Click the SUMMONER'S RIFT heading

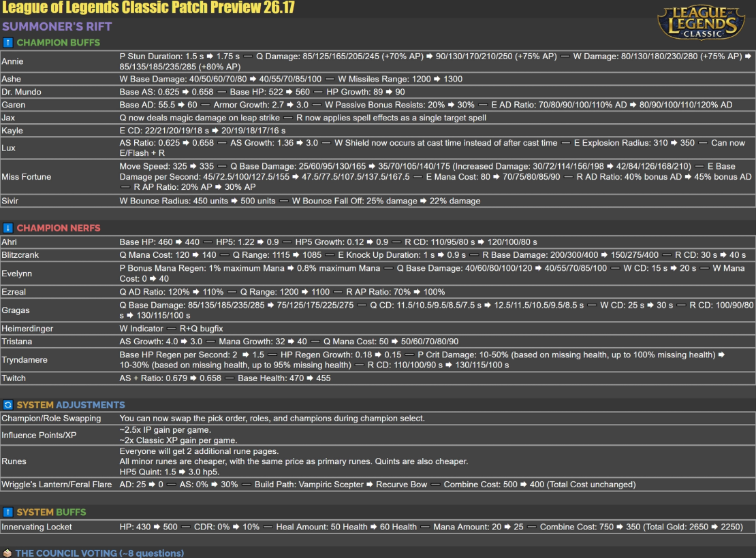pyautogui.click(x=57, y=27)
